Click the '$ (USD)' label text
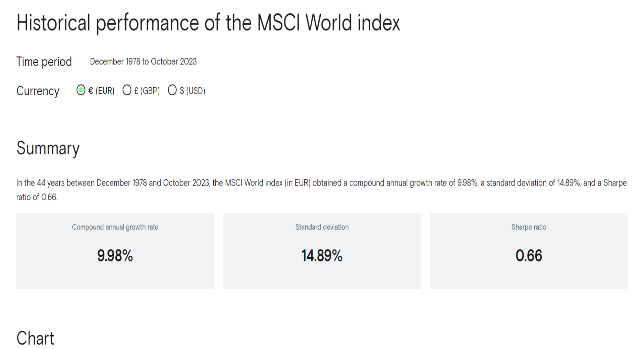 193,91
